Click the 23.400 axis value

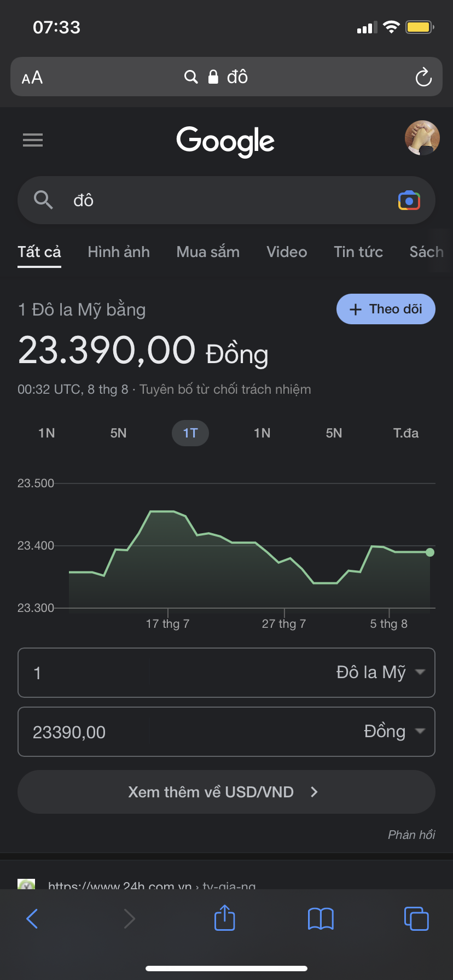pos(36,546)
